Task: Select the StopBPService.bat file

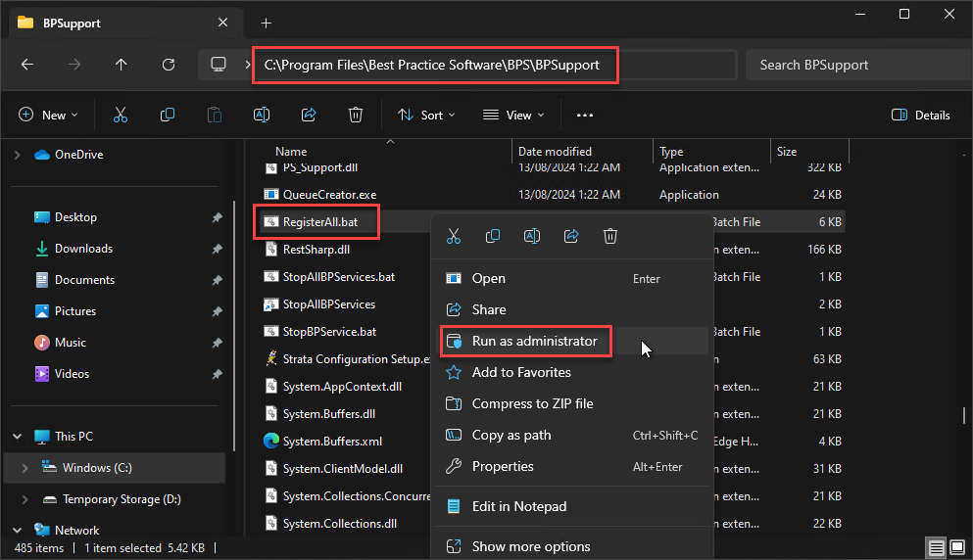Action: (x=329, y=332)
